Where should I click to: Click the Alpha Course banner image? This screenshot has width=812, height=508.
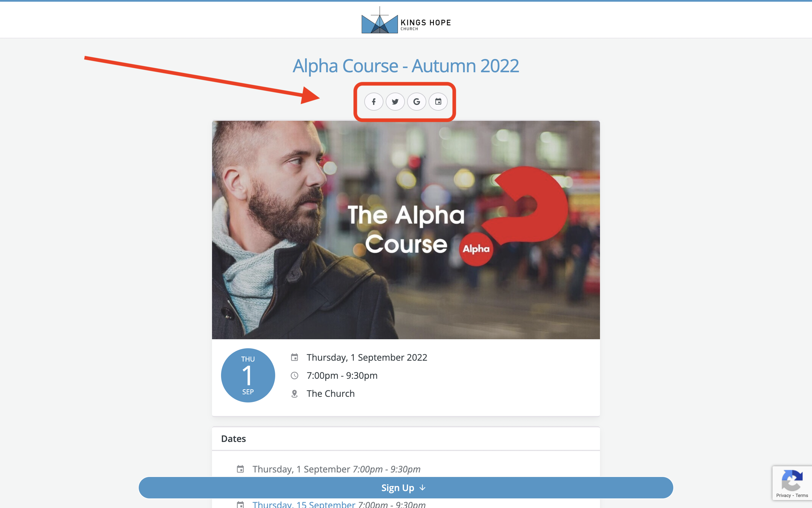[406, 230]
